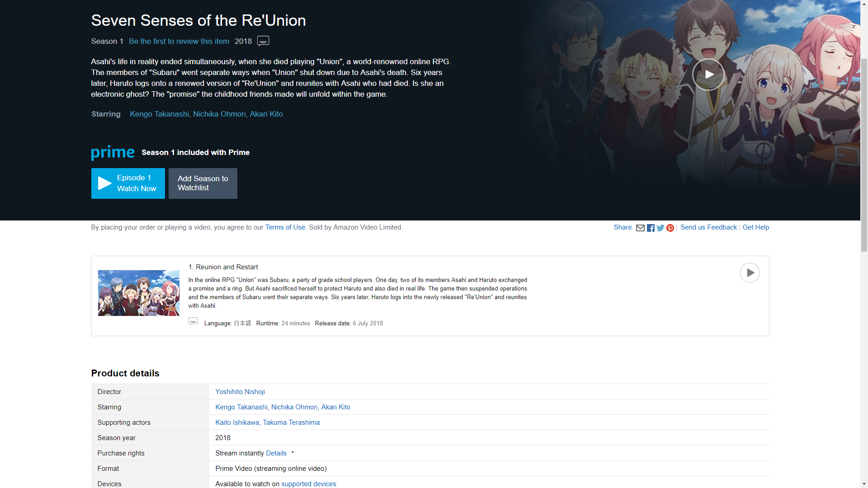Click the Play button on episode preview

[x=750, y=272]
